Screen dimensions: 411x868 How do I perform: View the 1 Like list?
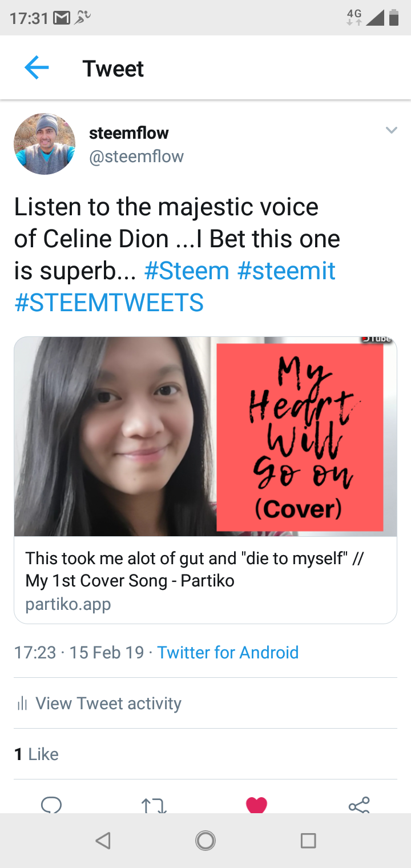coord(37,754)
